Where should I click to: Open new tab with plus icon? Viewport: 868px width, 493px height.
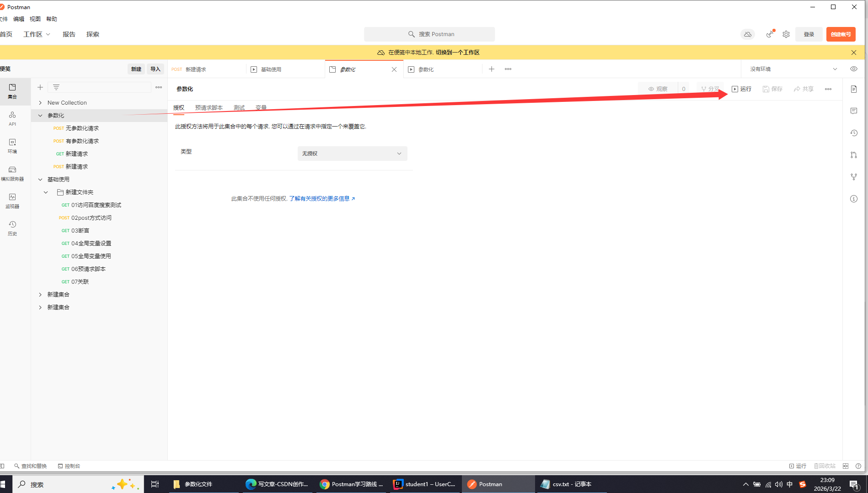click(x=492, y=69)
